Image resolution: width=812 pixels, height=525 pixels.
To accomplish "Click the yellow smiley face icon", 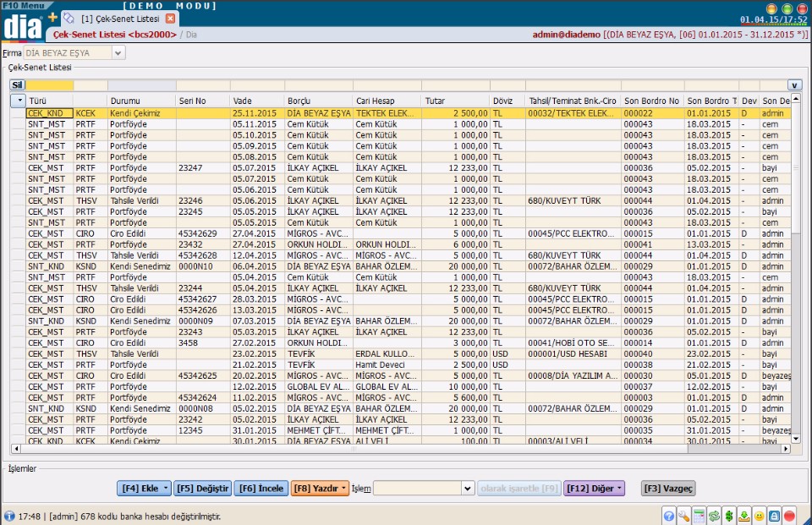I will tap(760, 517).
